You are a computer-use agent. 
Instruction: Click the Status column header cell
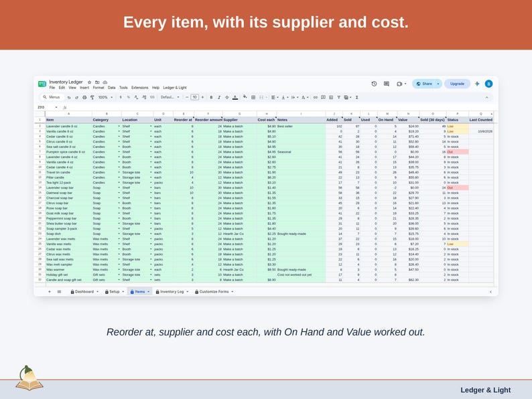tap(458, 120)
